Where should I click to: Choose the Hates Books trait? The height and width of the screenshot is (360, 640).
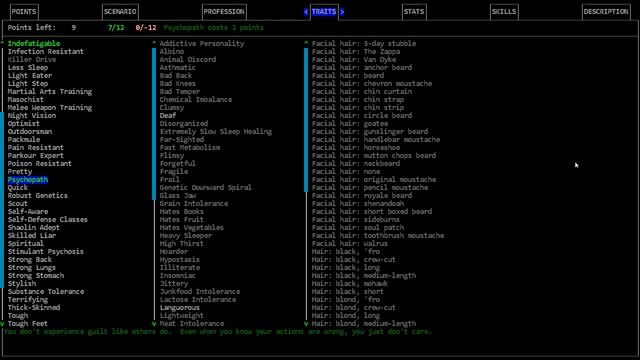point(182,211)
